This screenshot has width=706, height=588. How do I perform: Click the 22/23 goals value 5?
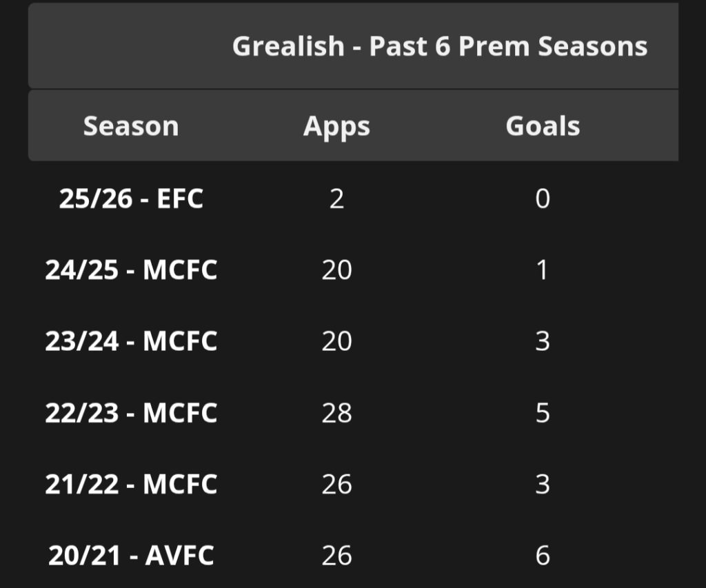click(x=543, y=413)
